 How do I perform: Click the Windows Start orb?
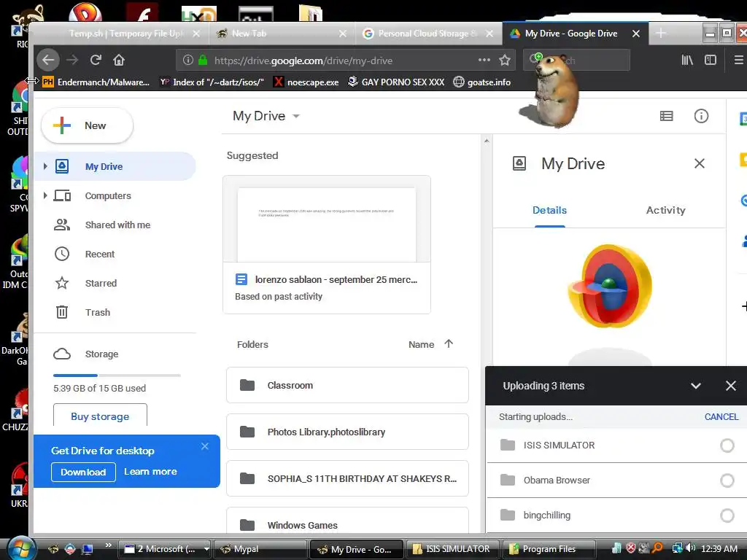click(20, 548)
